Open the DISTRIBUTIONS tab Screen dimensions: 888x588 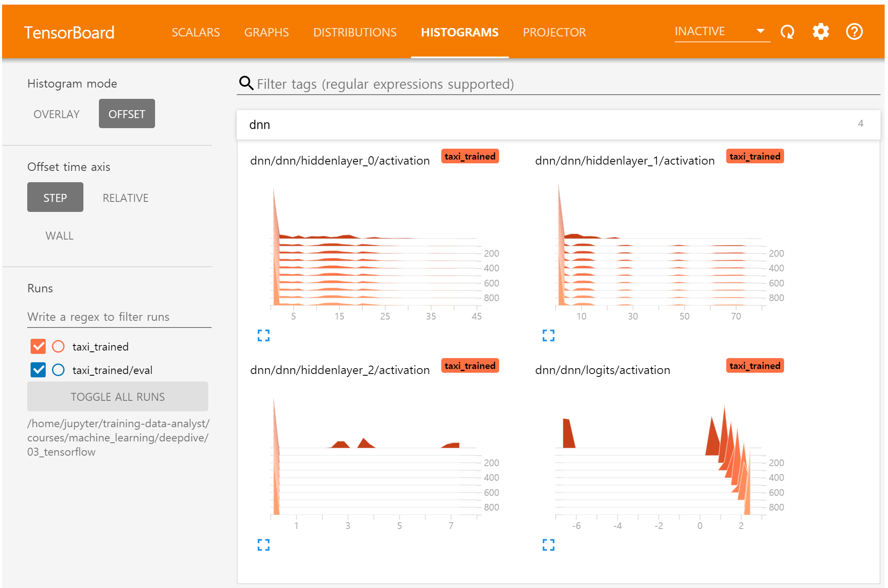(355, 32)
